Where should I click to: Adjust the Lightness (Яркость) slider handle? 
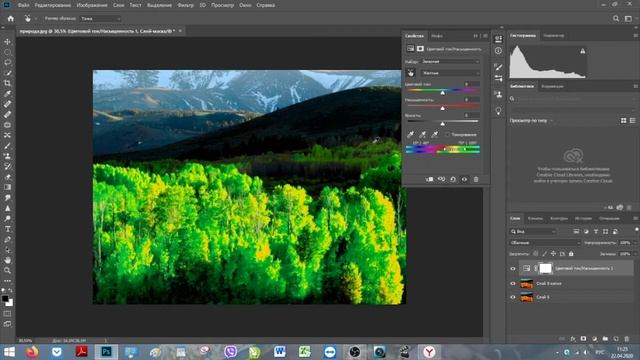coord(442,123)
